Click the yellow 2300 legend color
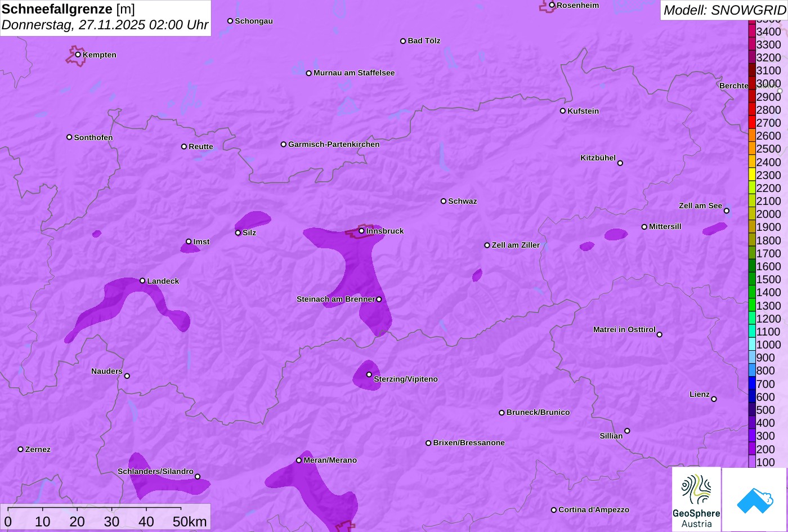788x532 pixels. [752, 175]
